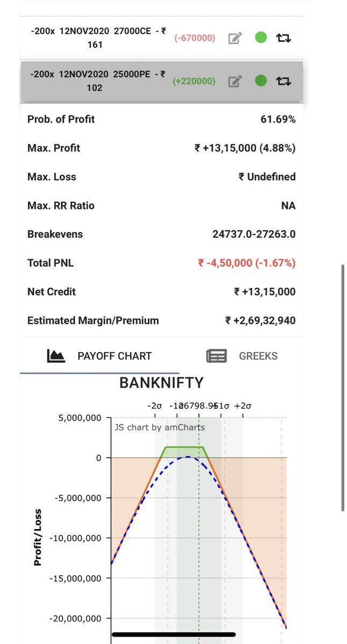Viewport: 347px width, 644px height.
Task: Click the Total PNL -4,50,000 value
Action: [247, 263]
